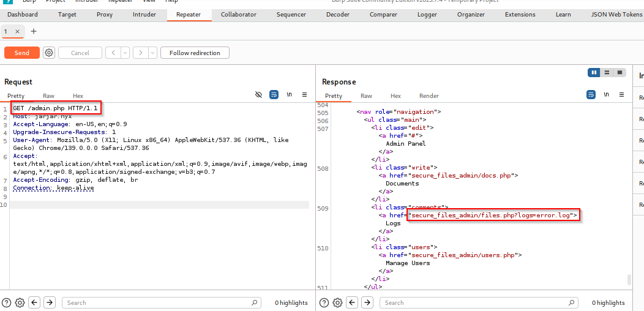This screenshot has height=311, width=644.
Task: Open help icon below the Request panel
Action: click(x=6, y=302)
